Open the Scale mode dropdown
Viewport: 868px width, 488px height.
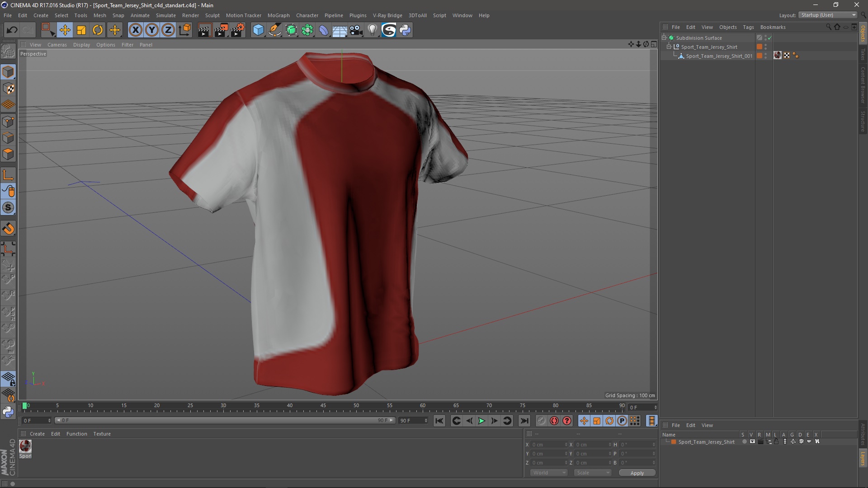(593, 473)
